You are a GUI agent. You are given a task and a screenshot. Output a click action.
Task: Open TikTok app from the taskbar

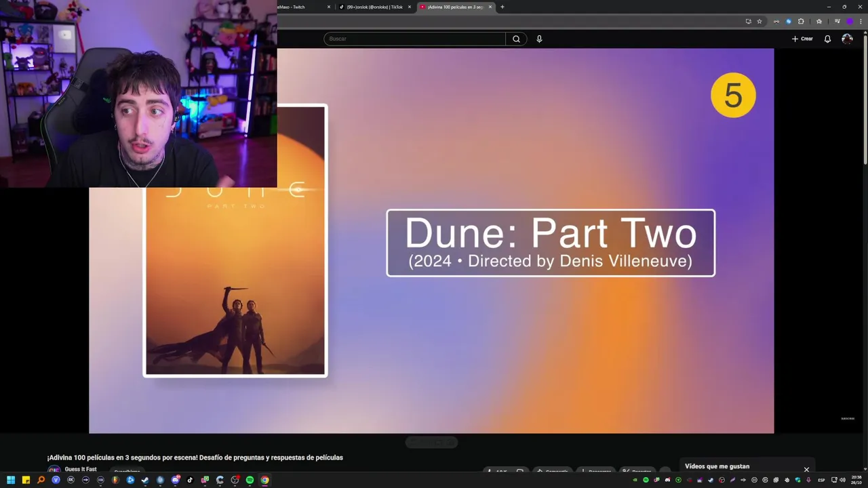point(190,480)
